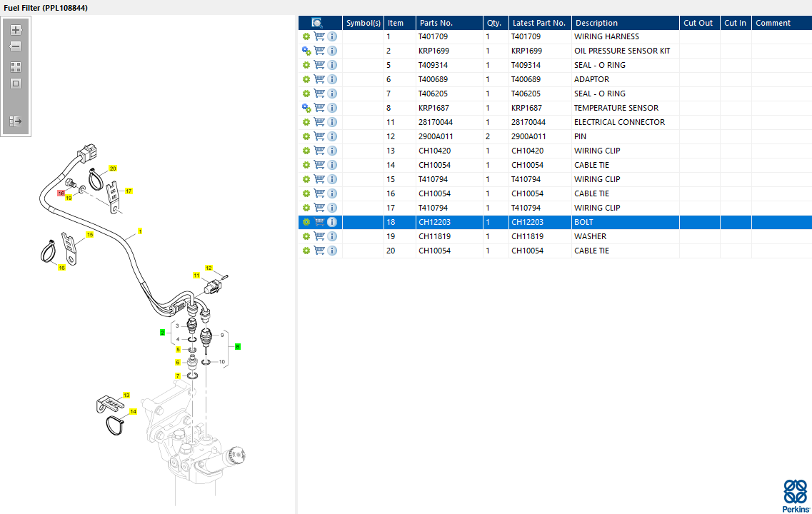This screenshot has width=812, height=514.
Task: Click the export list arrow icon
Action: coord(16,121)
